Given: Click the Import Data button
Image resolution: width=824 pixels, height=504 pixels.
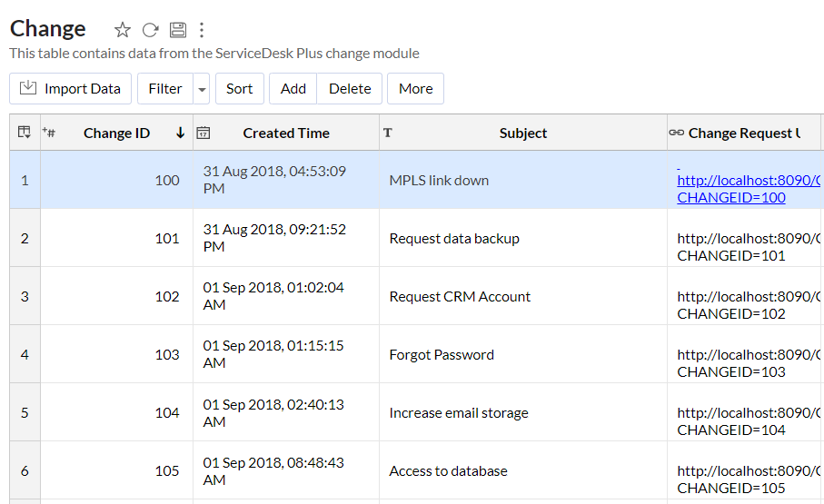Looking at the screenshot, I should [x=71, y=89].
